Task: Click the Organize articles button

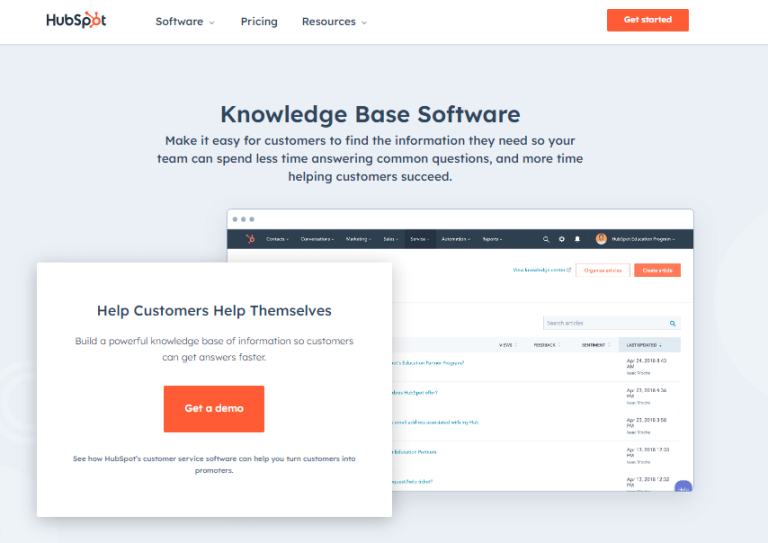Action: (602, 270)
